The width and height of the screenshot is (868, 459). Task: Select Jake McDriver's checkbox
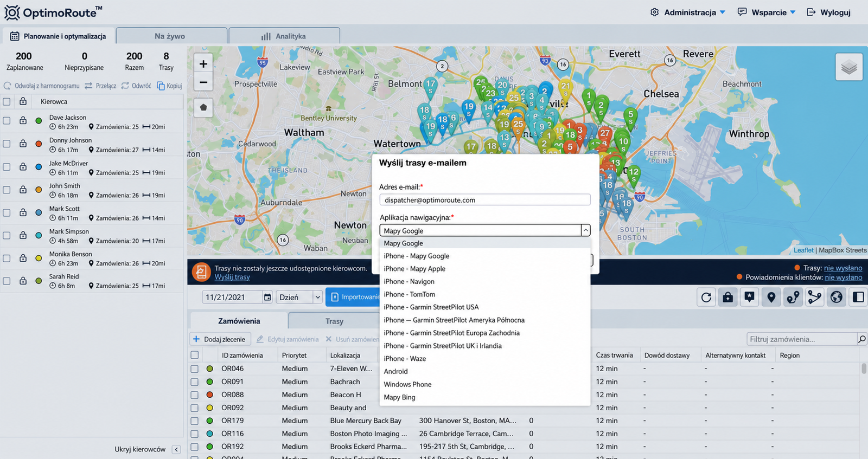pos(7,167)
